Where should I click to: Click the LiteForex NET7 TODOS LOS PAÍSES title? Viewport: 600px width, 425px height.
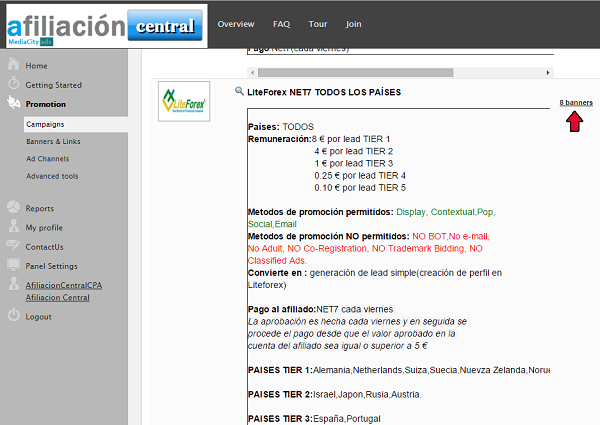(324, 92)
